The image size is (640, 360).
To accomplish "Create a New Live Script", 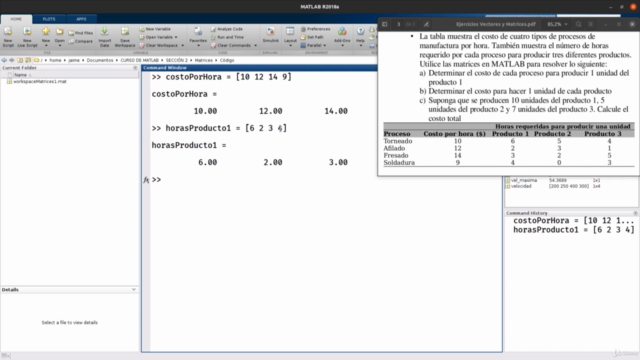I will point(27,37).
